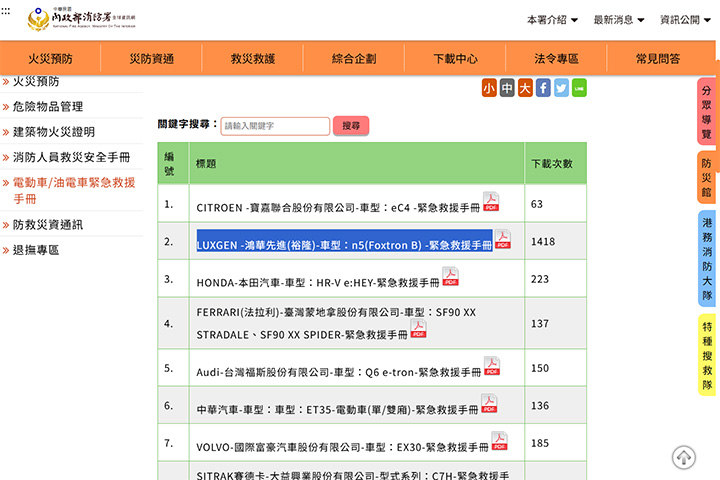
Task: Open the FERRARI SF90 manual PDF icon
Action: pyautogui.click(x=418, y=328)
